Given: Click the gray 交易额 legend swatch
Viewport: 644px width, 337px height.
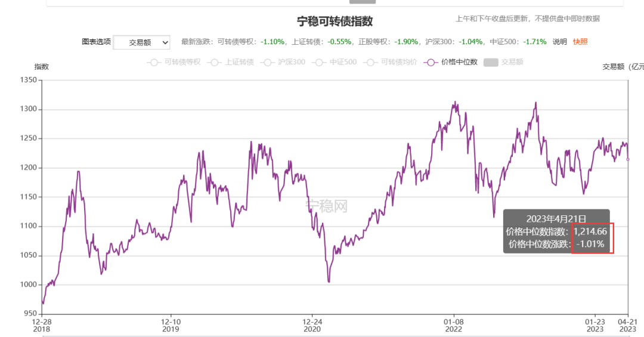Looking at the screenshot, I should click(491, 63).
